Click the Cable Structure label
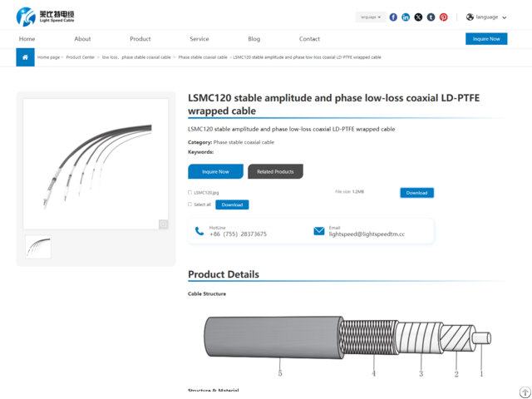 (x=207, y=293)
